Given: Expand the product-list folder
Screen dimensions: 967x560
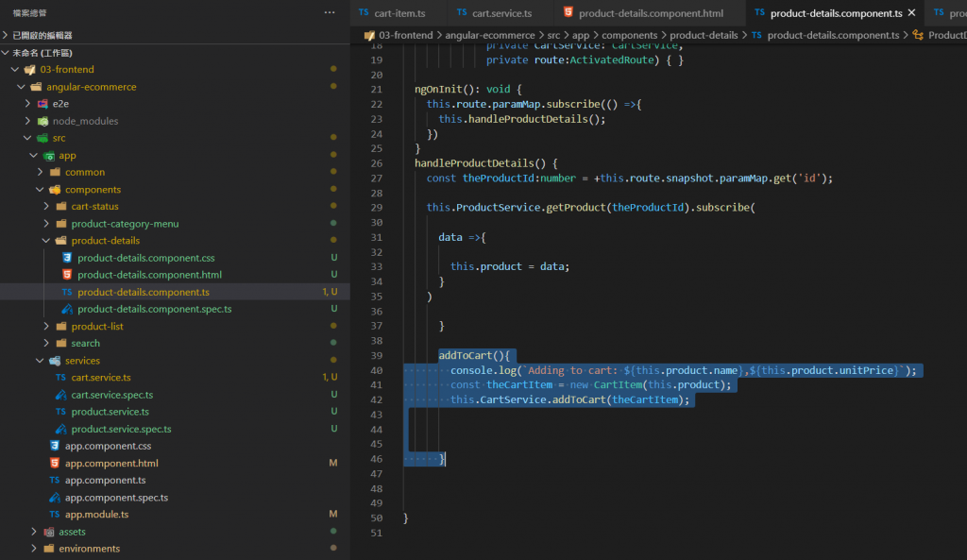Looking at the screenshot, I should tap(47, 327).
